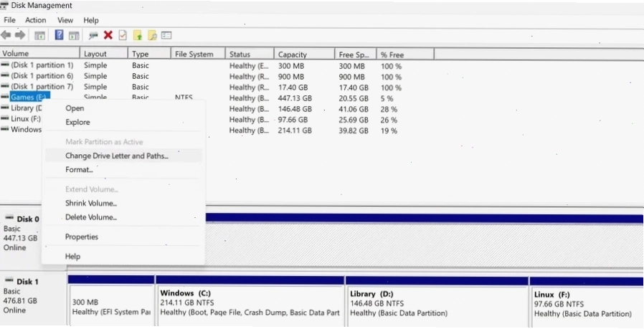Click drive icon beside Library volume row
The height and width of the screenshot is (329, 644).
click(x=5, y=108)
